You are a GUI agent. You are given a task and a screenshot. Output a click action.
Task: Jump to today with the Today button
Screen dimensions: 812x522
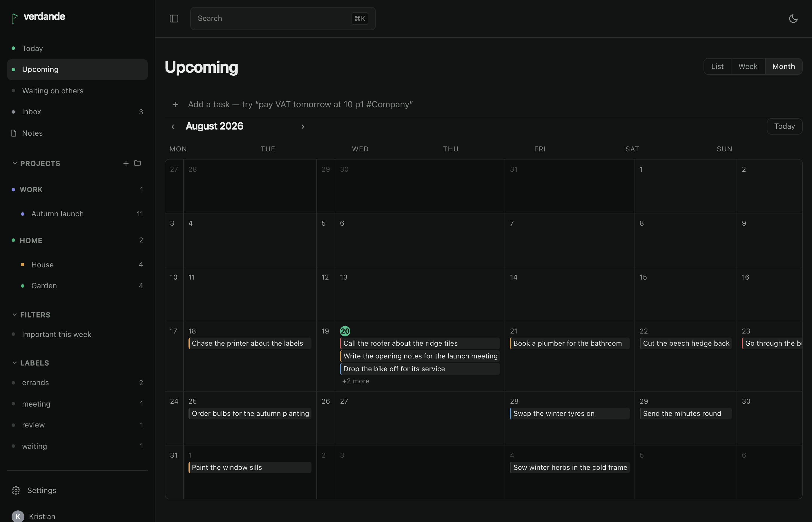click(x=784, y=126)
